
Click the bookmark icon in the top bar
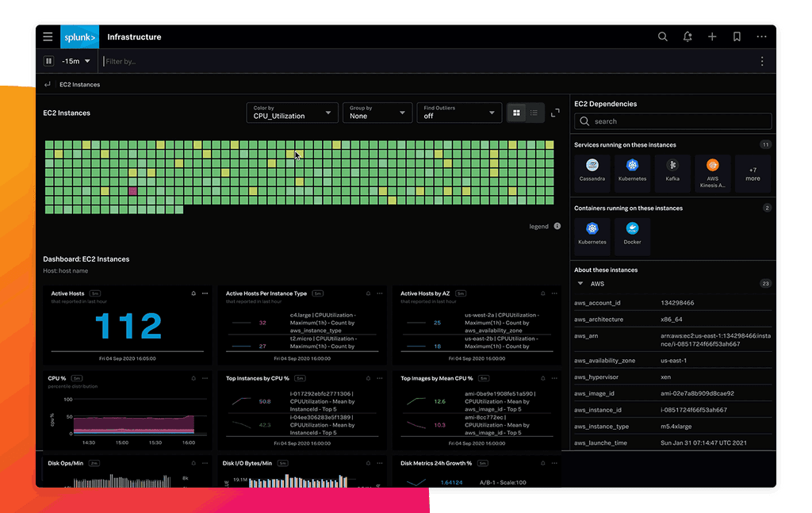[736, 36]
